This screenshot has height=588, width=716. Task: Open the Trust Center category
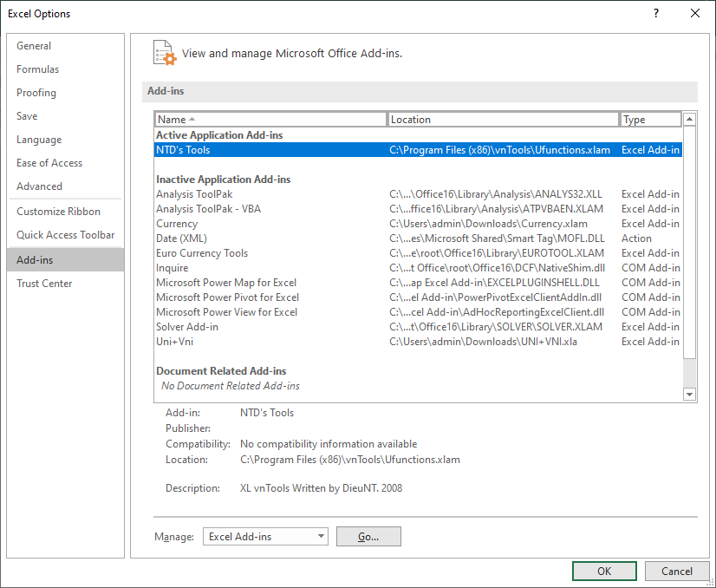[44, 284]
